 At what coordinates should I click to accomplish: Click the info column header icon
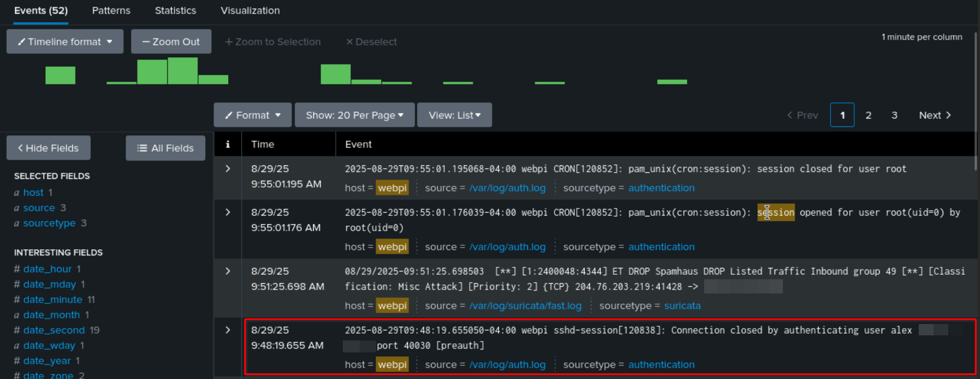(228, 144)
